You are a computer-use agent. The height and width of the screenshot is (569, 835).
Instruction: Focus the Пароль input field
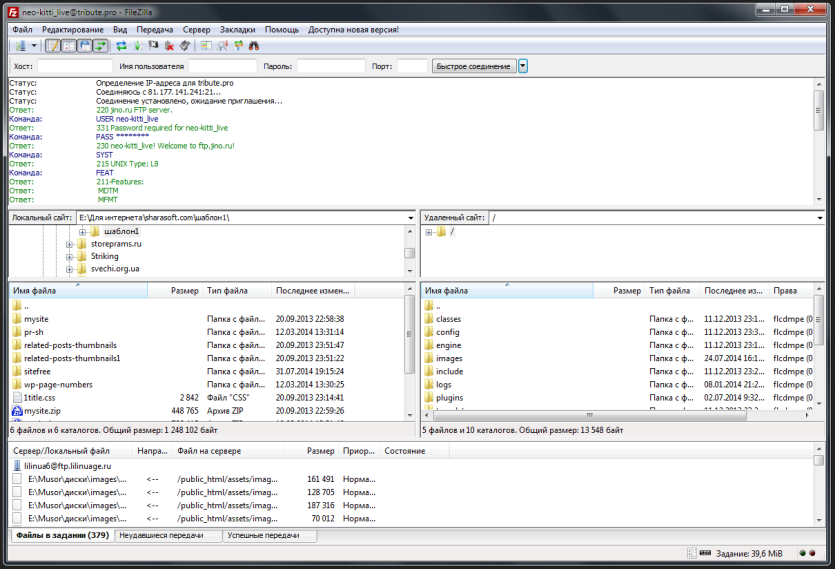click(x=331, y=66)
